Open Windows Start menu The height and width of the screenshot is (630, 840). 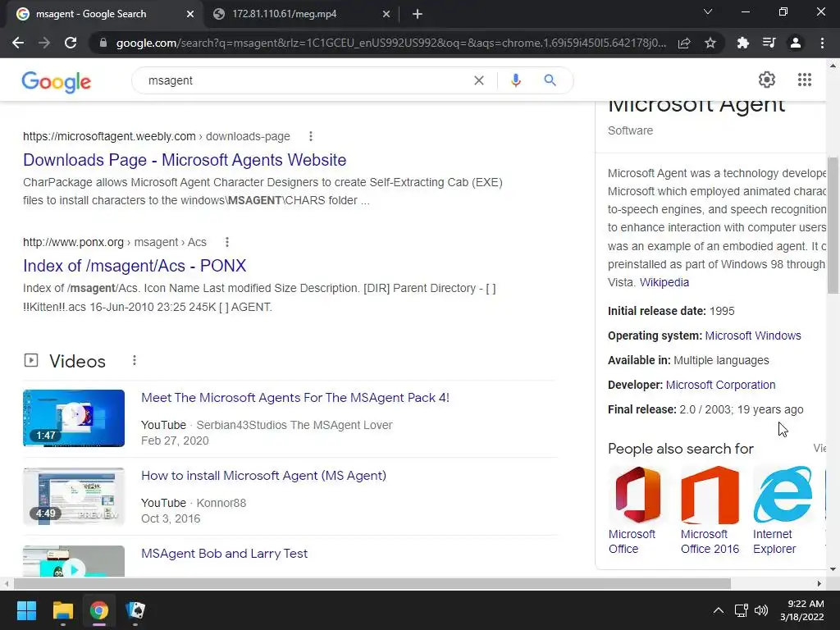[26, 610]
